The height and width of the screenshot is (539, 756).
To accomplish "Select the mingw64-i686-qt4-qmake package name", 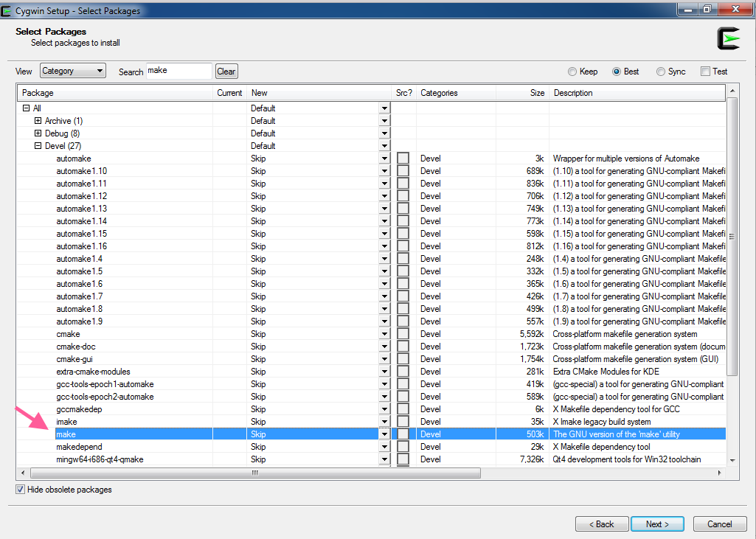I will (x=100, y=459).
